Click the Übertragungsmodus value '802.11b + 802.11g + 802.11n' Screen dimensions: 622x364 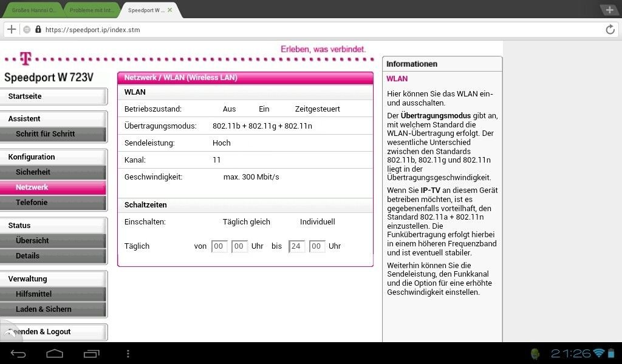pos(262,126)
